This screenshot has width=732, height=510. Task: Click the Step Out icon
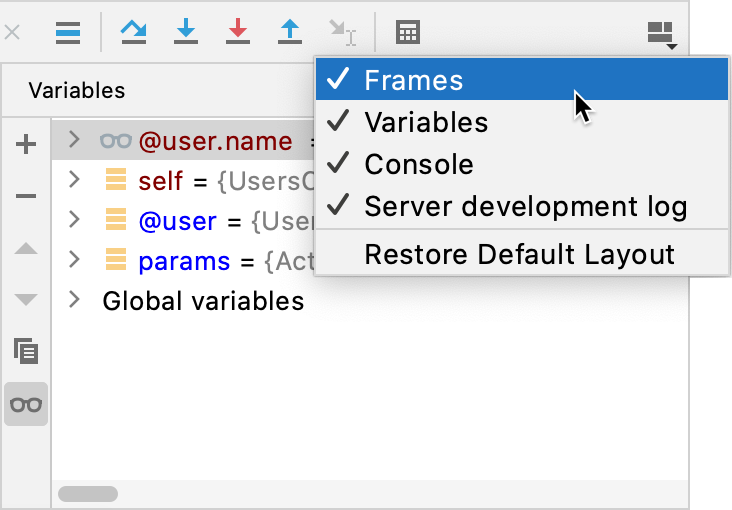(290, 32)
